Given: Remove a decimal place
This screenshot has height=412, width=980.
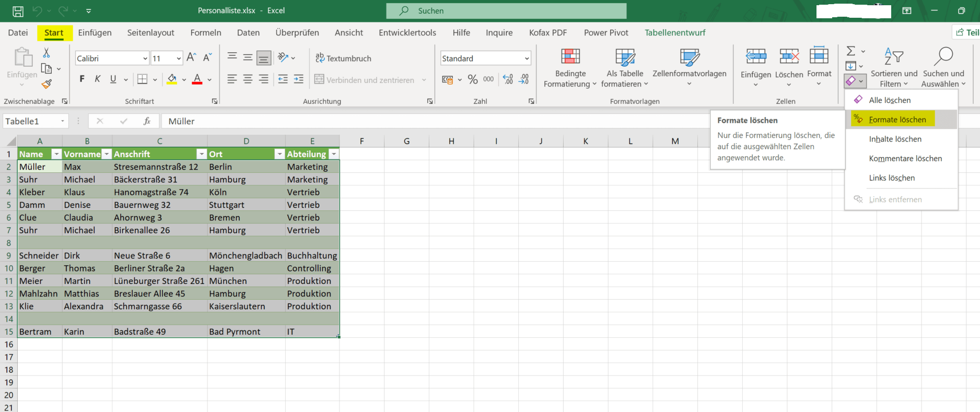Looking at the screenshot, I should [524, 79].
